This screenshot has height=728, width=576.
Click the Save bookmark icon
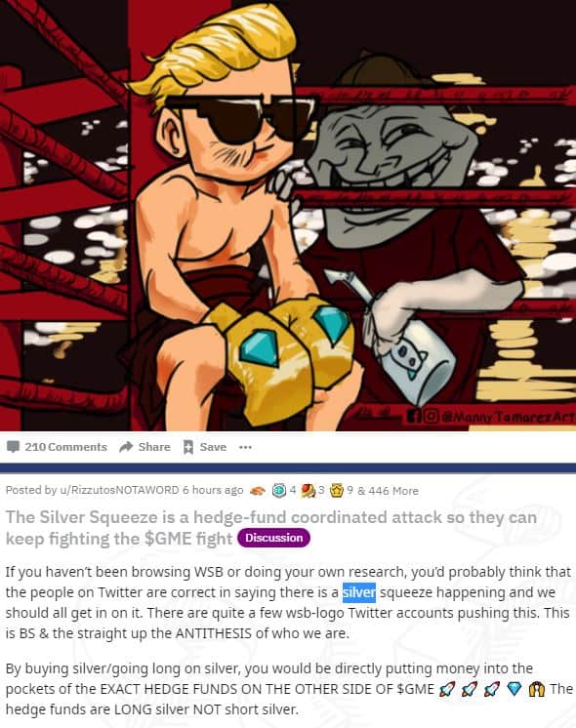click(x=188, y=447)
